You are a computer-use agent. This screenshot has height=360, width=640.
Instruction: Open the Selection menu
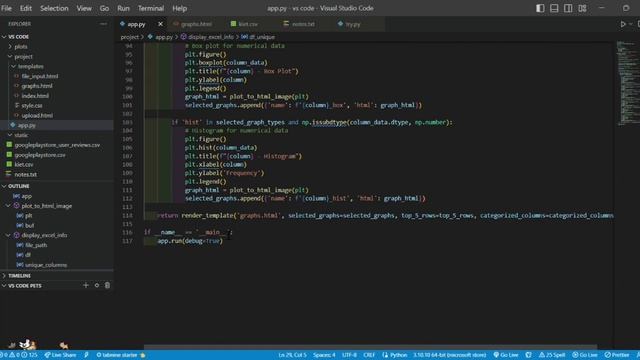[54, 8]
